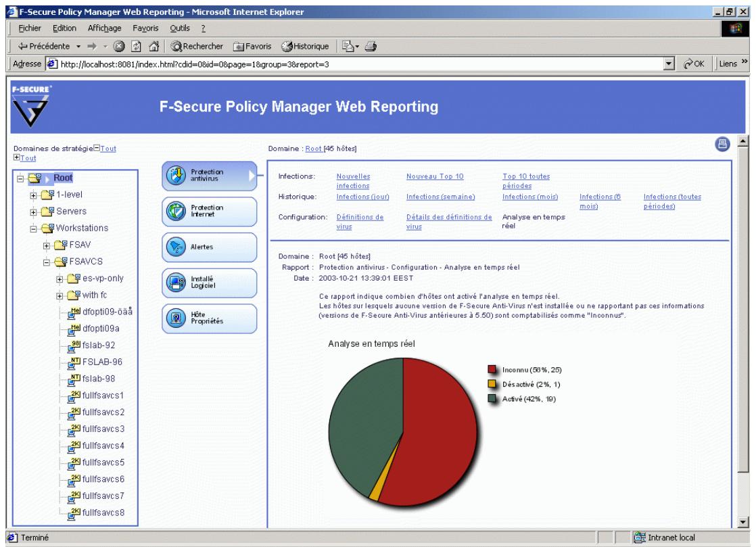Screen dimensions: 756x547
Task: Open the Protection antivirus report category
Action: [209, 176]
